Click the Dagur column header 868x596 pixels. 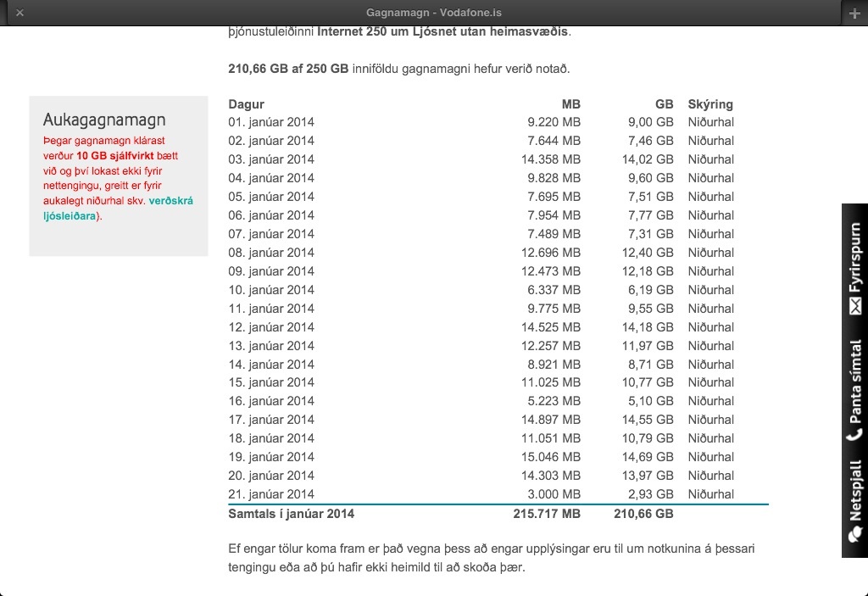(246, 104)
